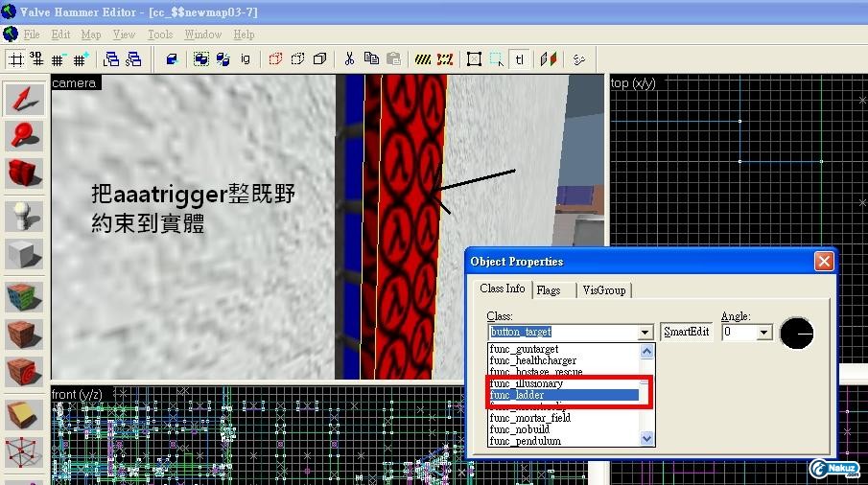Select the Clipping tool
868x485 pixels.
24,414
